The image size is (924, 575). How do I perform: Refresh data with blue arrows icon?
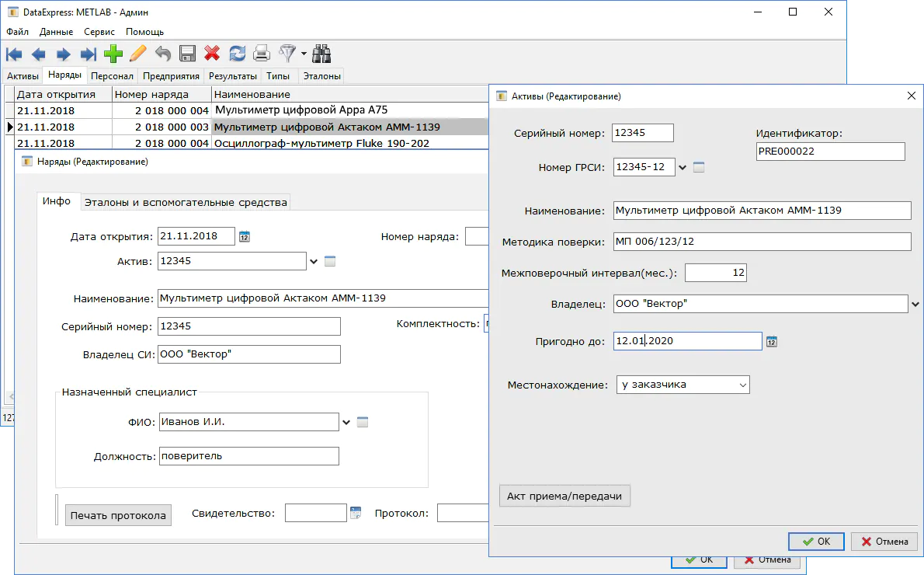pos(237,54)
